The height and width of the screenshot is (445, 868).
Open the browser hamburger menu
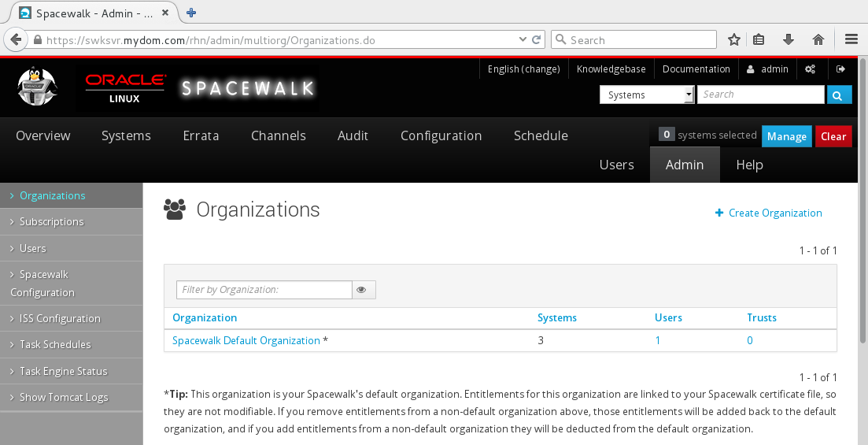click(x=851, y=40)
